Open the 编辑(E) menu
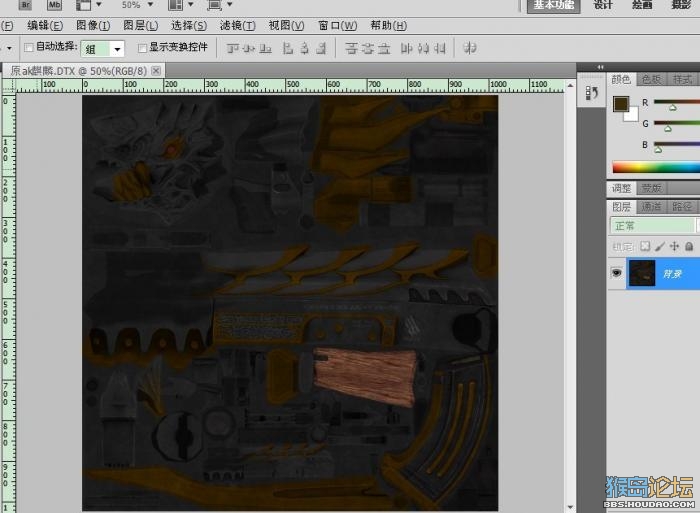Image resolution: width=700 pixels, height=513 pixels. click(x=45, y=25)
